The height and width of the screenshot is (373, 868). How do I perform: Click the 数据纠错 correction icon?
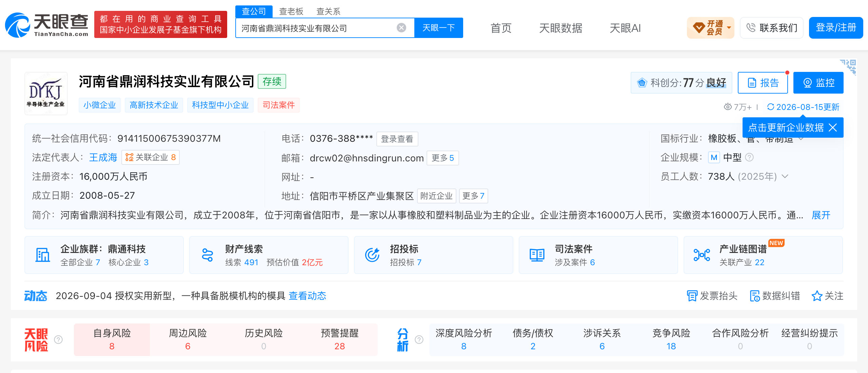pos(755,296)
